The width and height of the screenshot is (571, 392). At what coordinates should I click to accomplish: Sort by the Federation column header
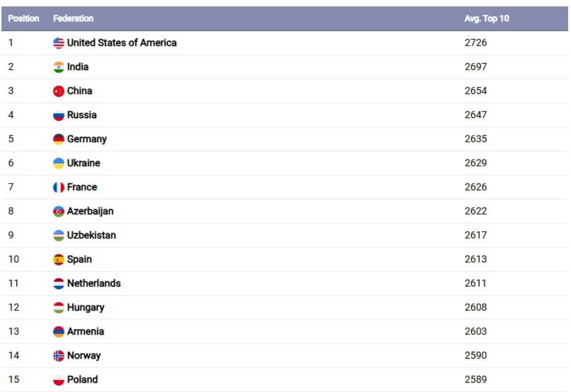tap(73, 18)
